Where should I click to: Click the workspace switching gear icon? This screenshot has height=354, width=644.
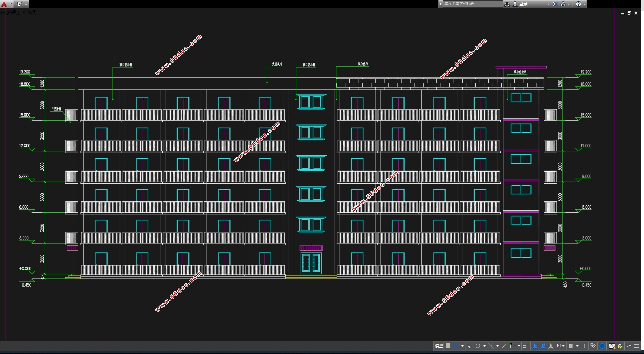[x=571, y=346]
